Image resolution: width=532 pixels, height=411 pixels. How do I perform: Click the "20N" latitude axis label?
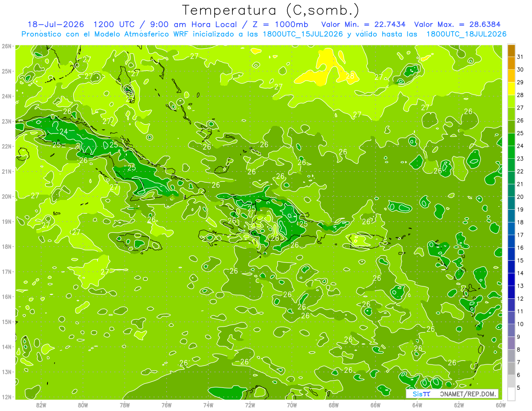pos(7,196)
